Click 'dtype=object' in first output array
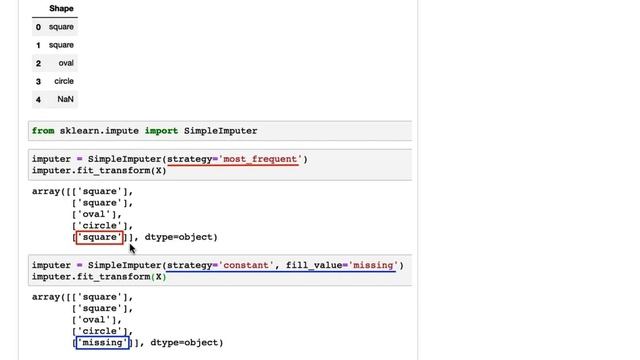640x360 pixels. [x=178, y=237]
